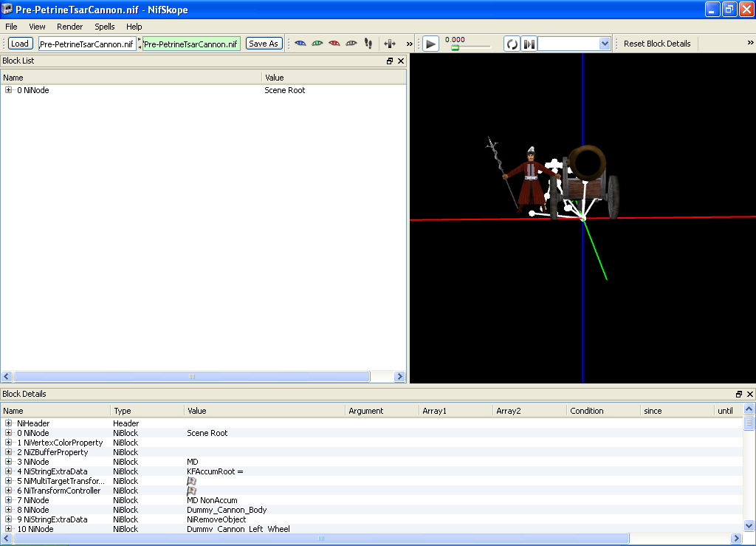Click the footprints walk view icon
Viewport: 756px width, 546px height.
click(368, 44)
